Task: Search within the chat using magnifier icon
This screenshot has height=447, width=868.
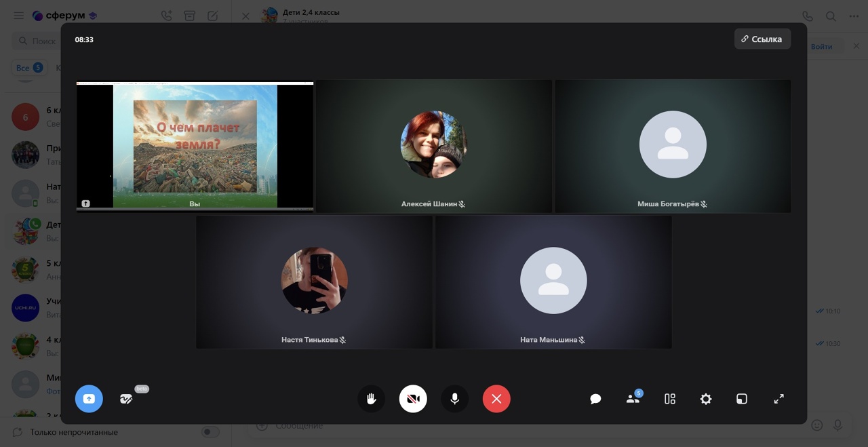Action: click(831, 16)
